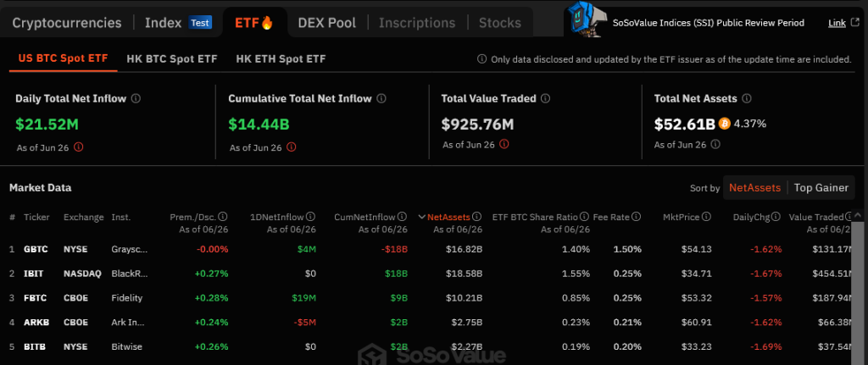Click the $925.76M total value traded figure
This screenshot has height=365, width=868.
(x=478, y=124)
